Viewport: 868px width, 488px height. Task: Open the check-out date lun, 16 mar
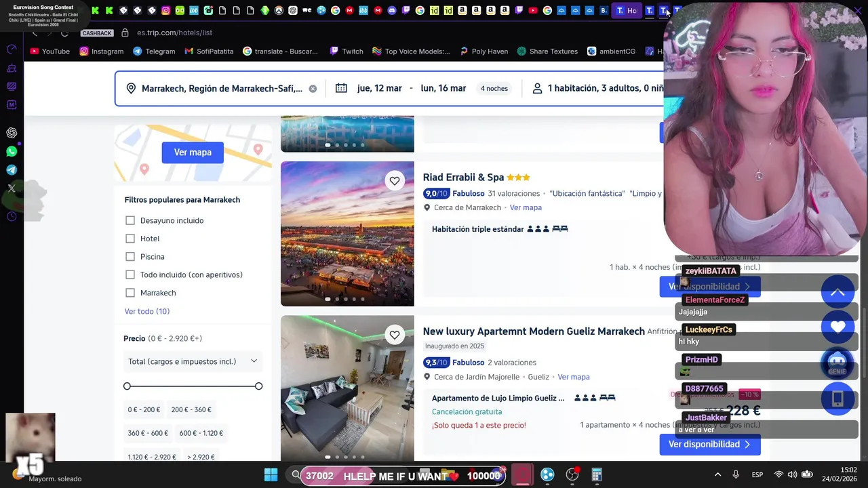click(443, 88)
